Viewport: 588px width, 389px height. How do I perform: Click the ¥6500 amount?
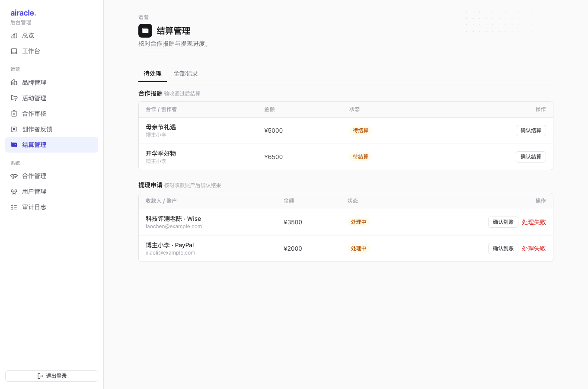pos(274,157)
